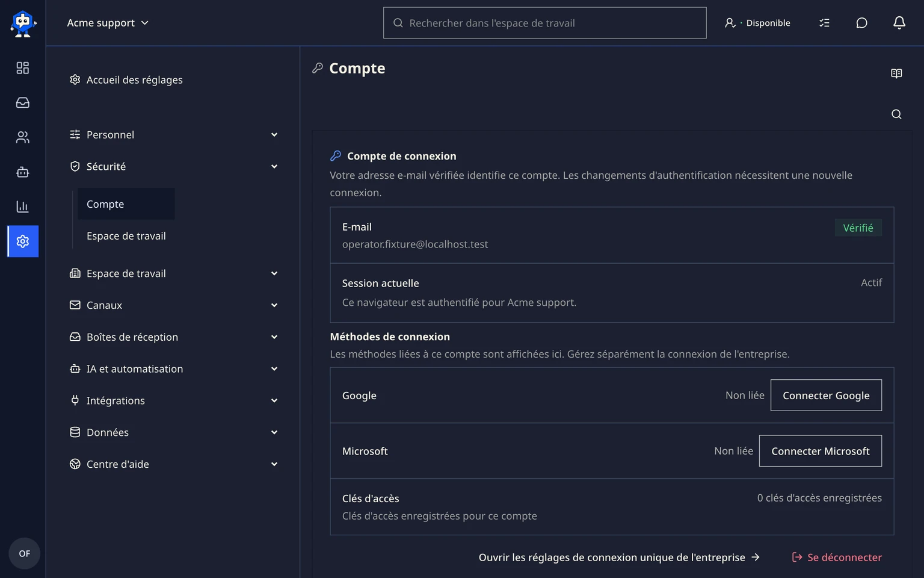Image resolution: width=924 pixels, height=578 pixels.
Task: Select the settings gear icon in sidebar
Action: [23, 241]
